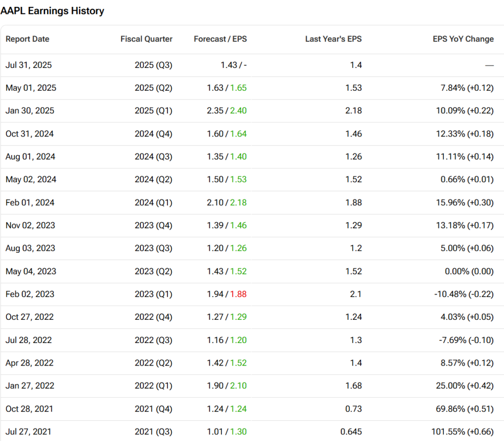The height and width of the screenshot is (441, 504).
Task: Click last year's EPS value '1.88'
Action: (x=353, y=203)
